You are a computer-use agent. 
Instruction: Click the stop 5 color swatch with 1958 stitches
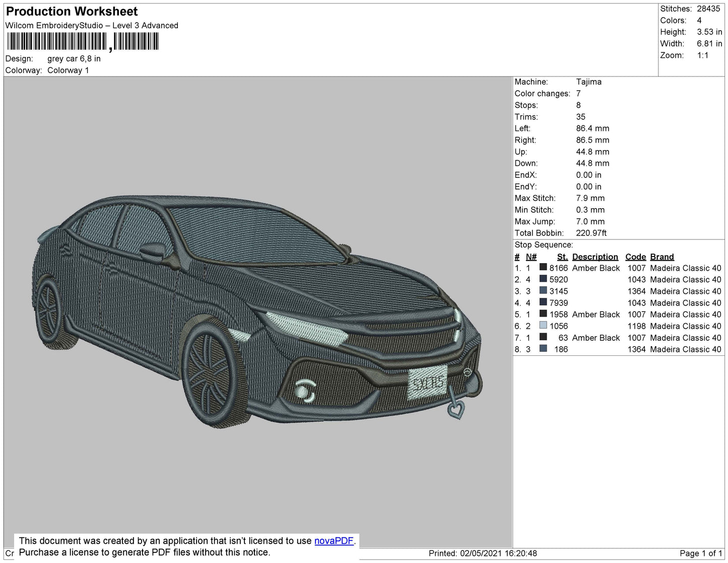(543, 314)
